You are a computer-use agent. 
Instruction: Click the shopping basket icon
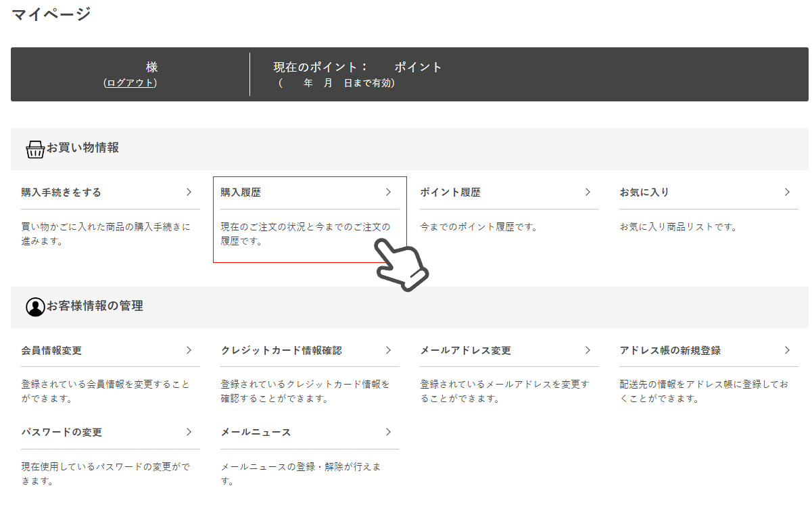coord(35,149)
